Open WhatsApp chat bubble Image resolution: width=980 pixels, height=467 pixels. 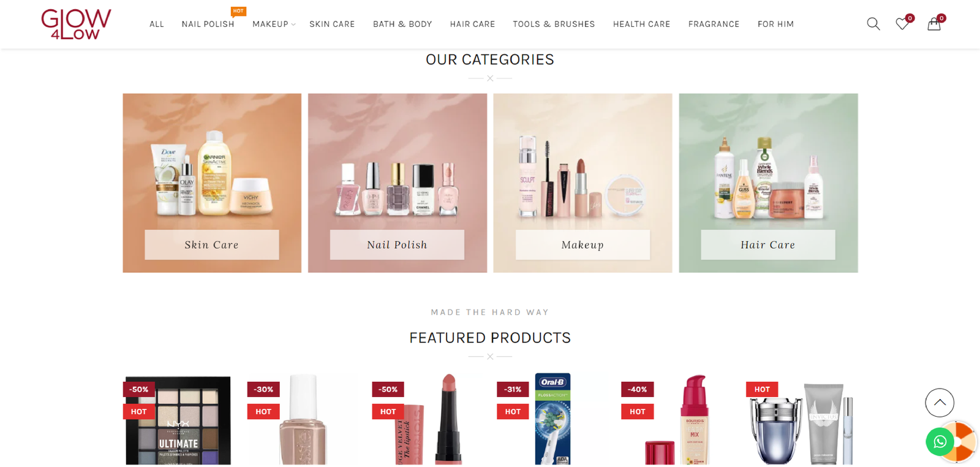[x=940, y=441]
